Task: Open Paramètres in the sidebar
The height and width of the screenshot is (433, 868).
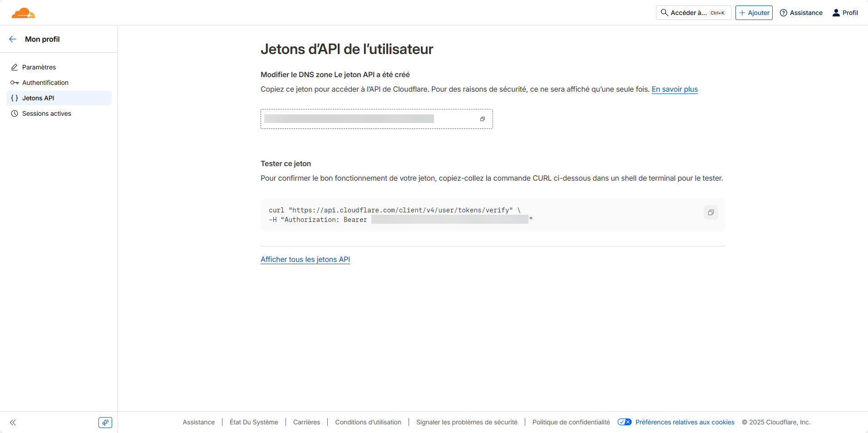Action: [x=39, y=67]
